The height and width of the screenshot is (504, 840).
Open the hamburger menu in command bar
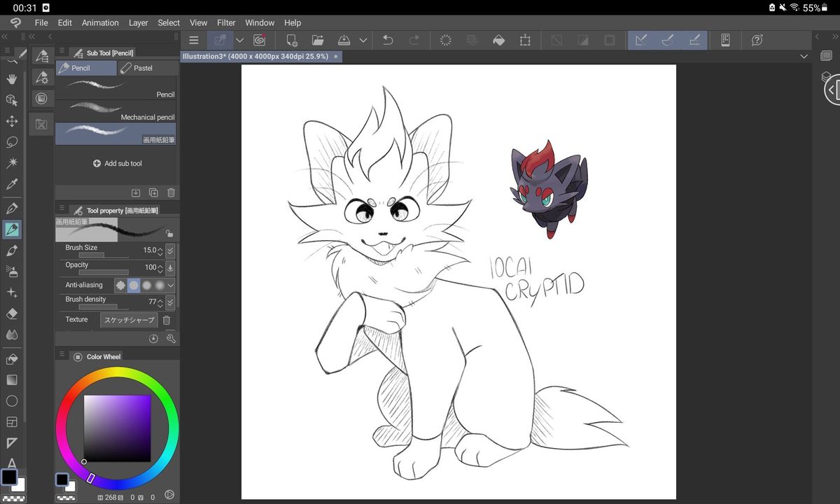[x=194, y=41]
